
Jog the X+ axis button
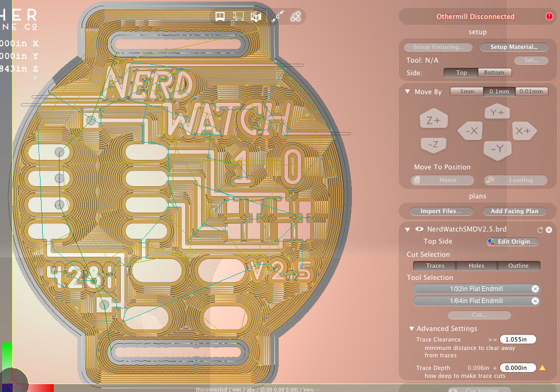pos(524,131)
